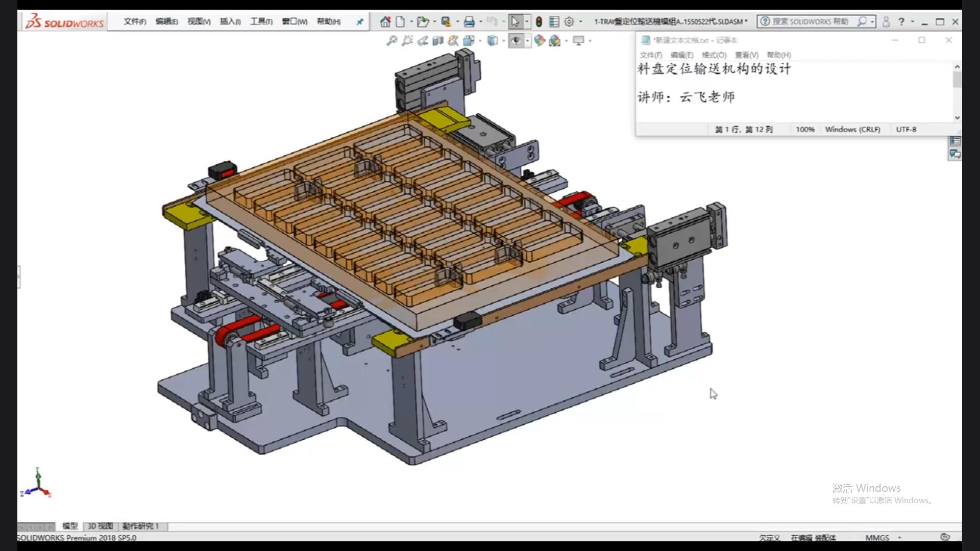980x551 pixels.
Task: Expand Hide/Show Items dropdown arrow
Action: 527,40
